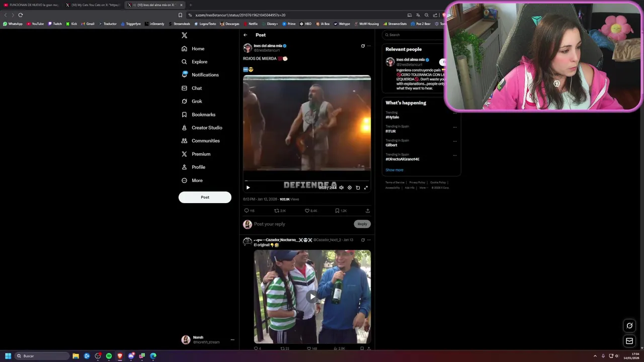
Task: Mute the video volume icon
Action: [x=341, y=188]
